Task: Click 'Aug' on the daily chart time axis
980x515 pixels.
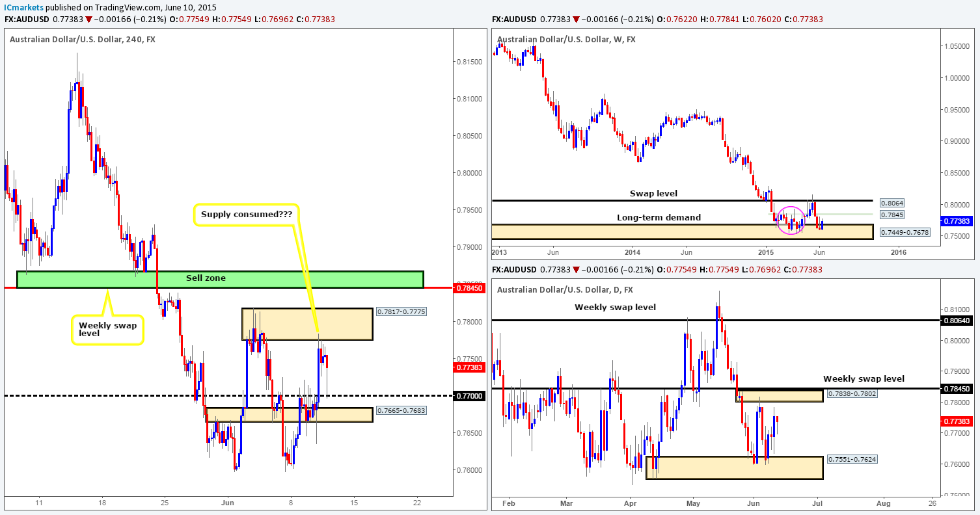Action: (x=883, y=503)
